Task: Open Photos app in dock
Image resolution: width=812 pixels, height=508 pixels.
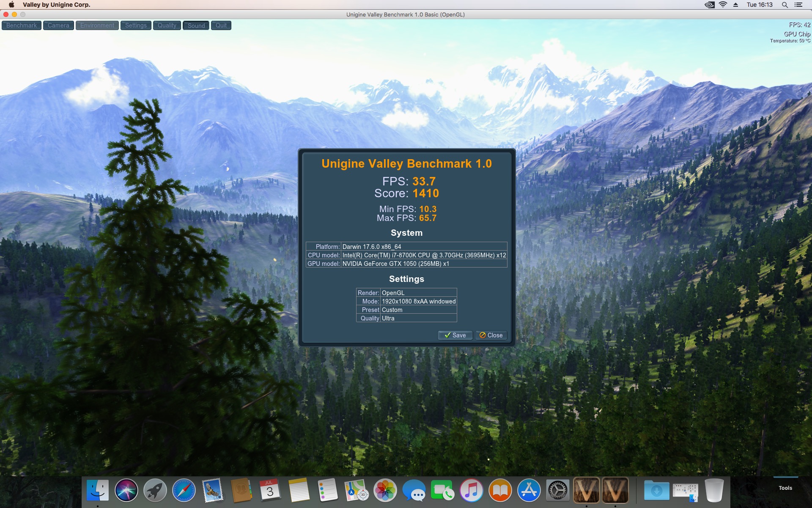Action: click(x=385, y=490)
